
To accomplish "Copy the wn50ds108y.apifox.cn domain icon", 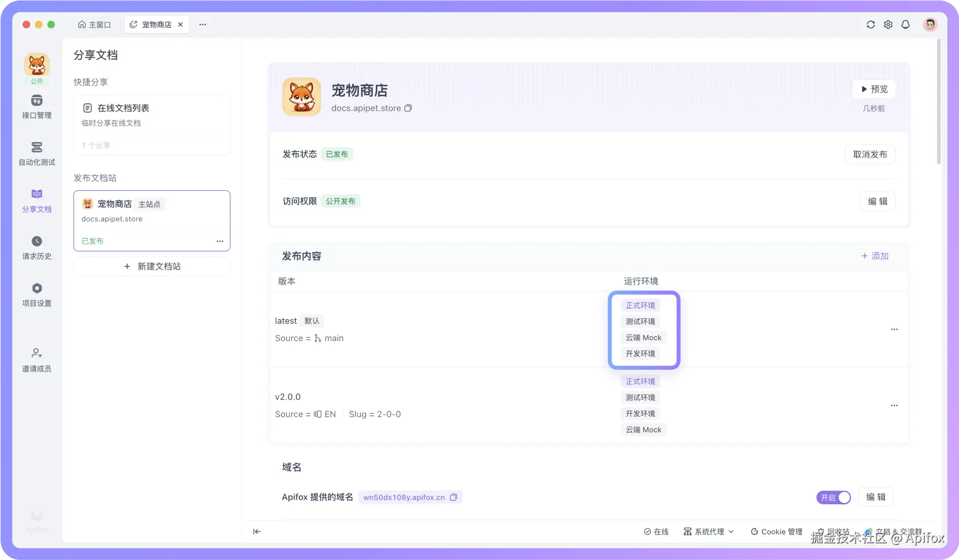I will pos(453,497).
